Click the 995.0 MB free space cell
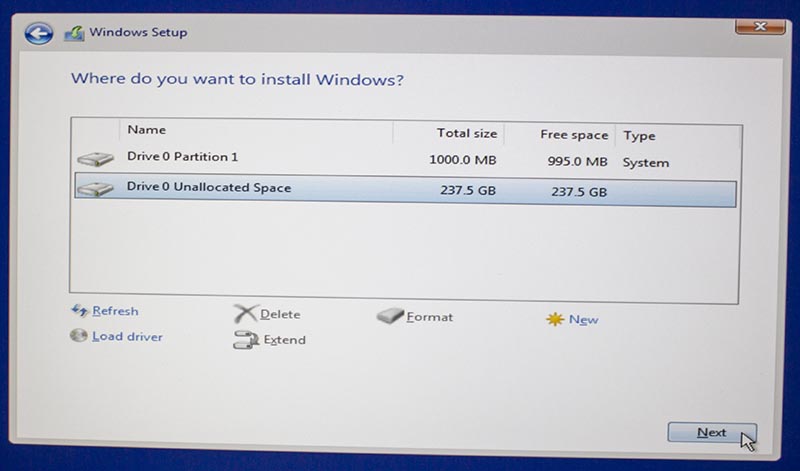 (578, 162)
